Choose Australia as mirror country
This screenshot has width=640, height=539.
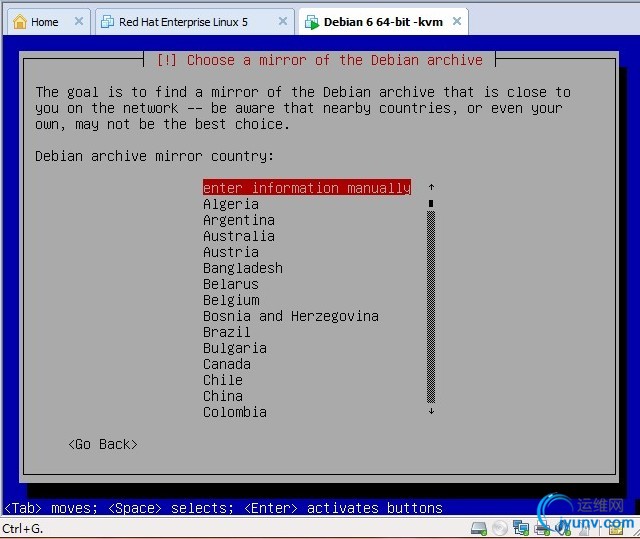tap(239, 236)
